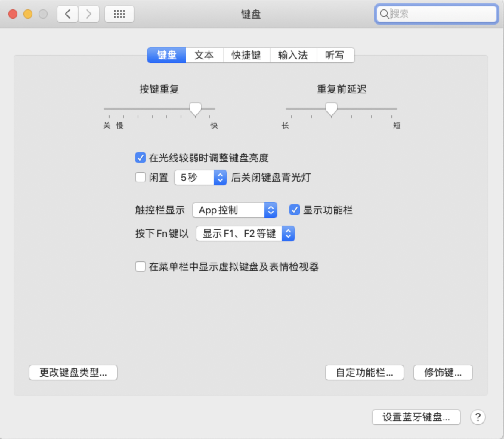Toggle 在光线较弱时调整键盘亮度 checkbox
504x439 pixels.
click(141, 158)
